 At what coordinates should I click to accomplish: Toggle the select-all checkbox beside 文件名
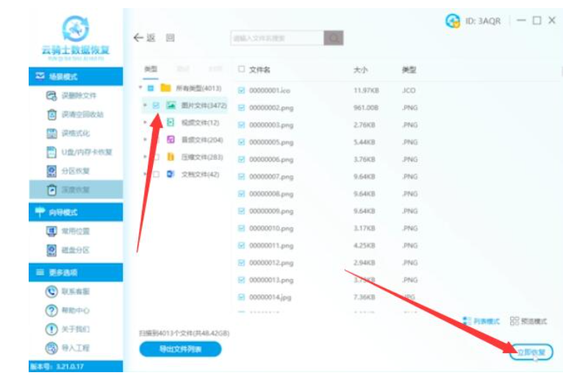point(241,70)
